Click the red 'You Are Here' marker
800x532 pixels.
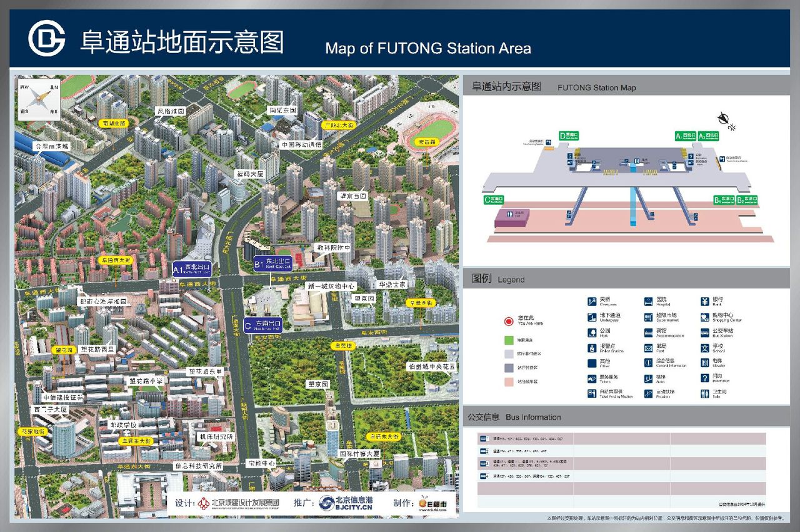pyautogui.click(x=508, y=321)
